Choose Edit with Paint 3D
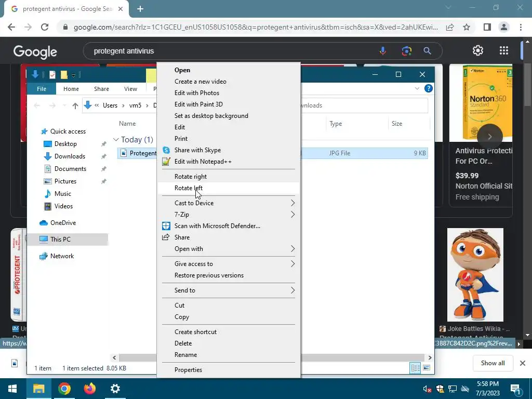The width and height of the screenshot is (532, 399). pos(229,104)
